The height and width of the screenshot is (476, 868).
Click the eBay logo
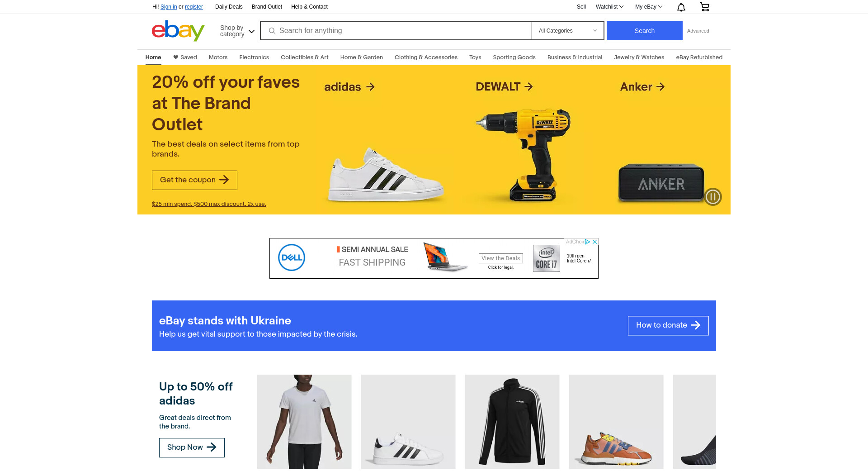(178, 31)
